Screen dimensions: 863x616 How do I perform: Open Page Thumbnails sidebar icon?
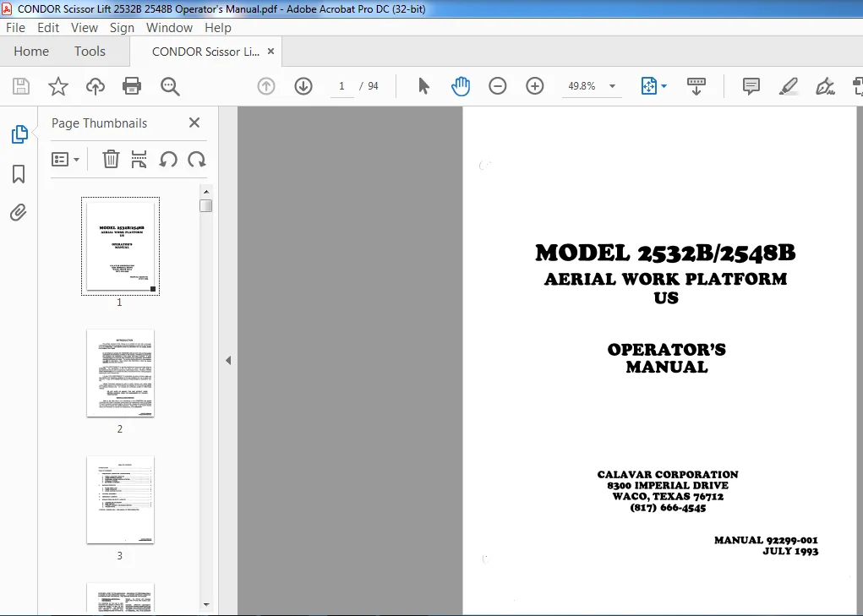pos(19,134)
